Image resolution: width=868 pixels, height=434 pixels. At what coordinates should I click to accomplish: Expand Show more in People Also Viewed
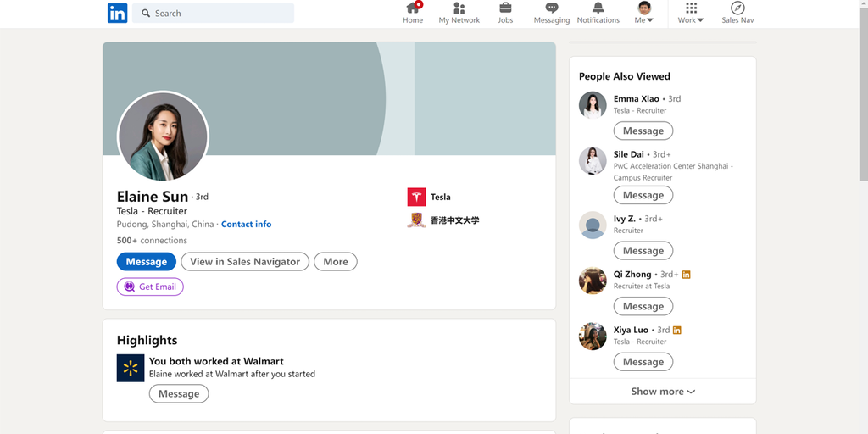coord(663,392)
